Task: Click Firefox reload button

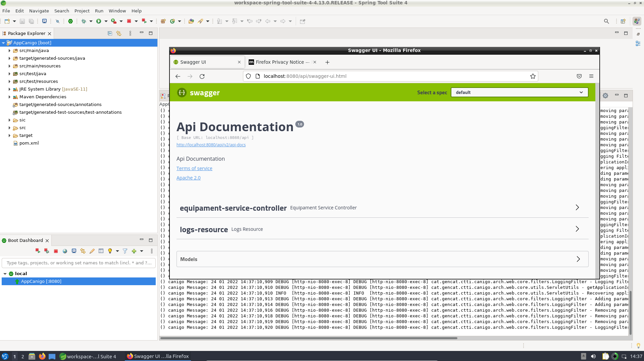Action: point(202,76)
